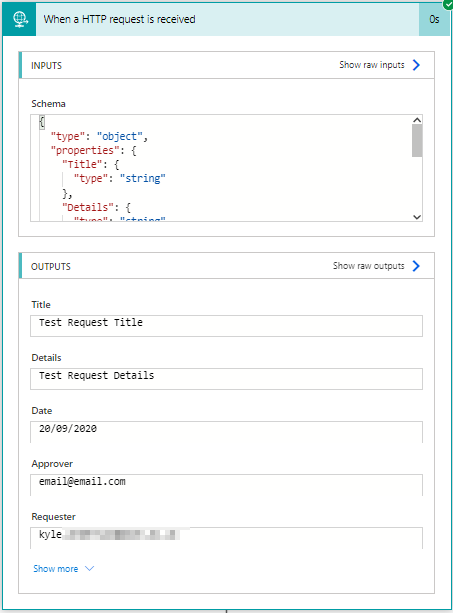Screen dimensions: 453x613
Task: Click the HTTP request globe icon
Action: [20, 19]
